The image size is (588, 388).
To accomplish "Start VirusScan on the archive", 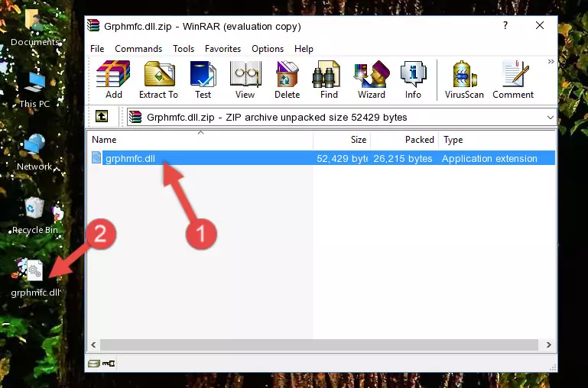I will [x=464, y=79].
